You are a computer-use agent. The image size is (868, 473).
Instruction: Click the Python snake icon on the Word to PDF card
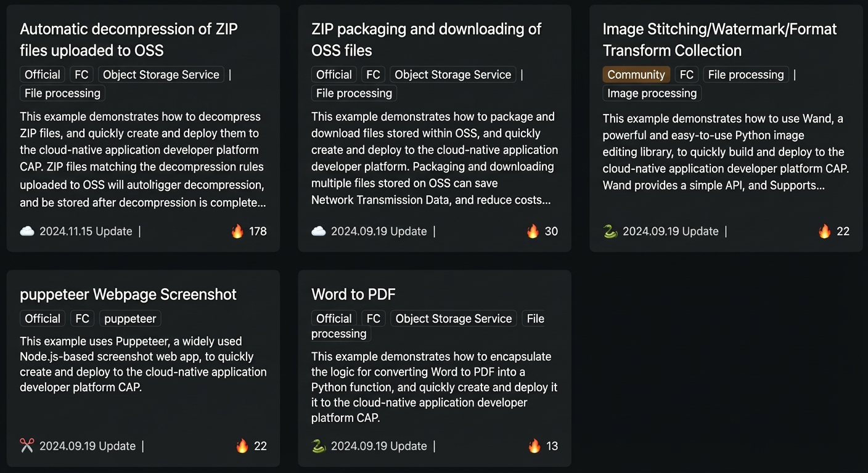click(319, 446)
